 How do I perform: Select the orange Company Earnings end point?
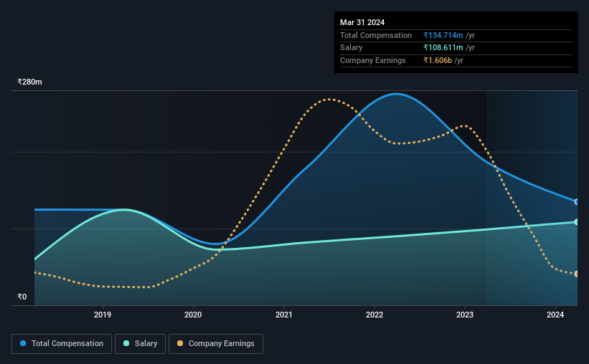[x=577, y=274]
